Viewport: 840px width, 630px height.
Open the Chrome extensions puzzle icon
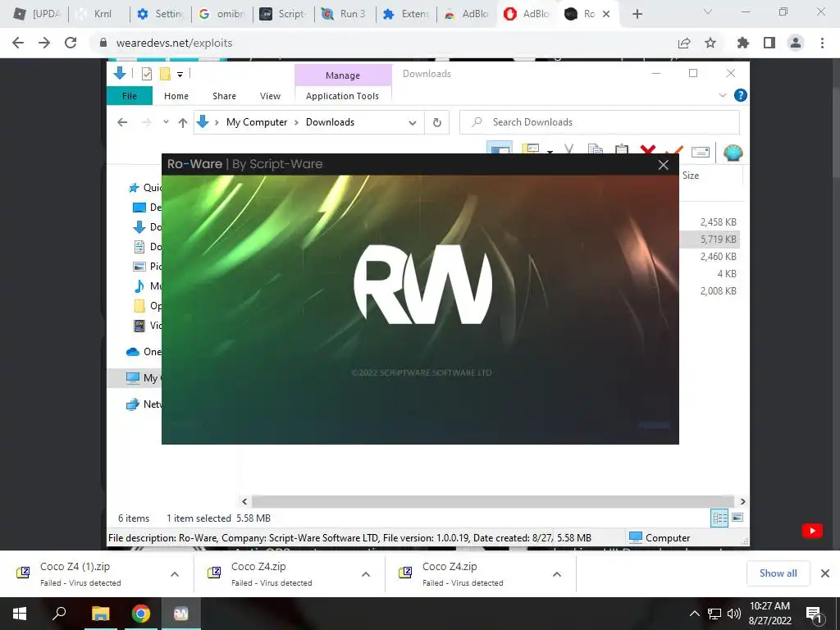743,43
